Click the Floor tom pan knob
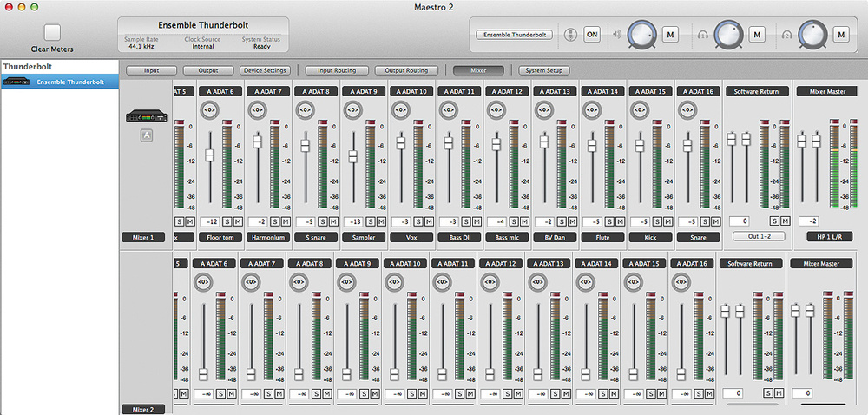 click(x=209, y=110)
